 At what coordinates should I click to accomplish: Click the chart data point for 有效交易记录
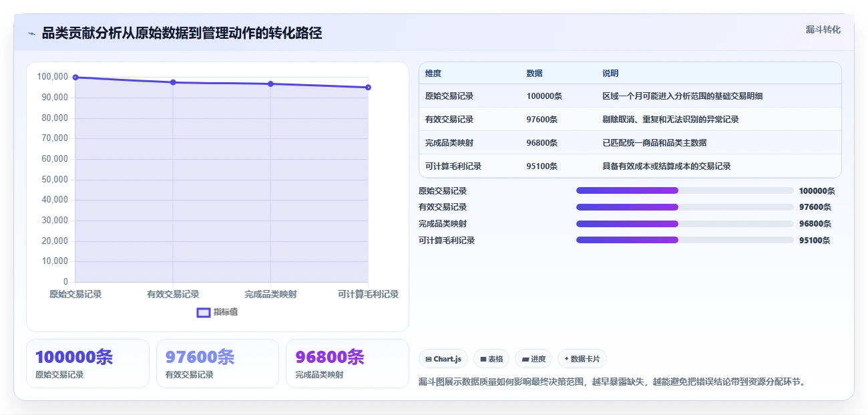coord(173,82)
